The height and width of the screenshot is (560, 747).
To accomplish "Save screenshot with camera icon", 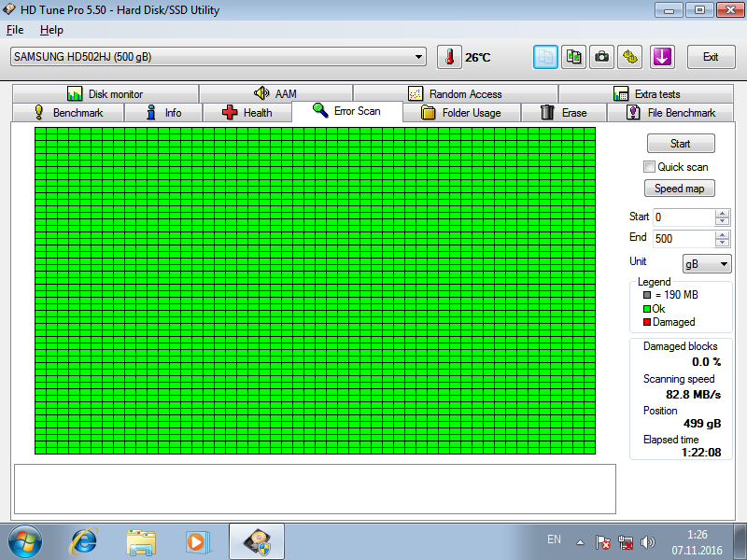I will 601,57.
